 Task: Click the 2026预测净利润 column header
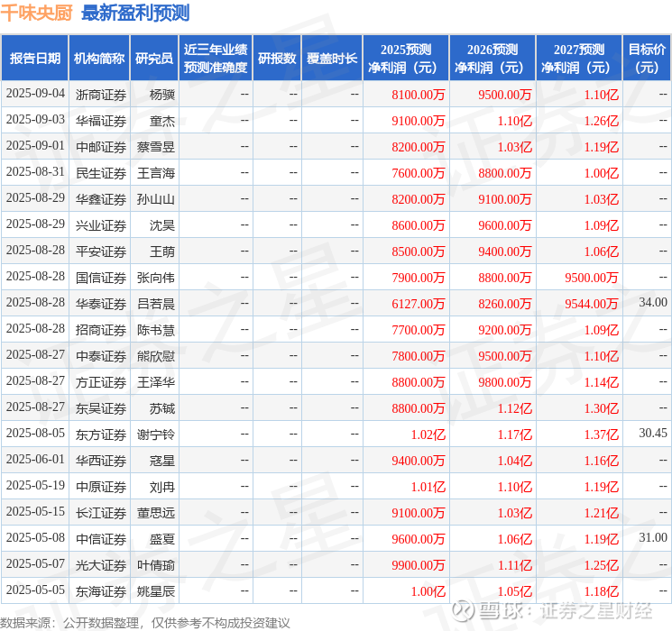pyautogui.click(x=492, y=59)
